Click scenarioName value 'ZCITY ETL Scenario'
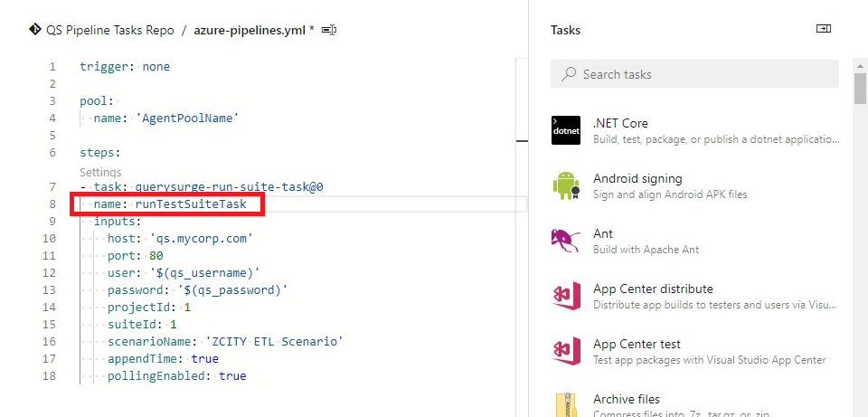This screenshot has height=417, width=868. click(274, 342)
